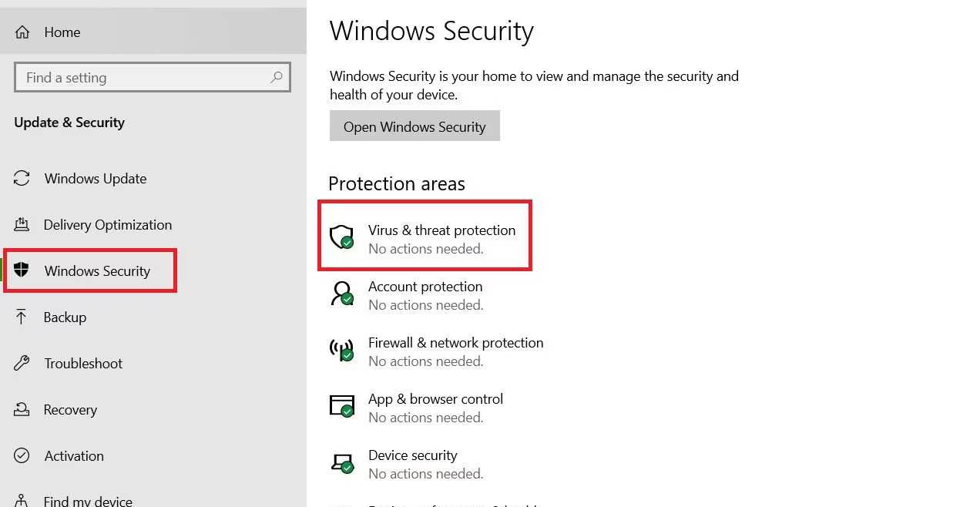This screenshot has height=507, width=980.
Task: Go to Find my device settings
Action: [87, 501]
